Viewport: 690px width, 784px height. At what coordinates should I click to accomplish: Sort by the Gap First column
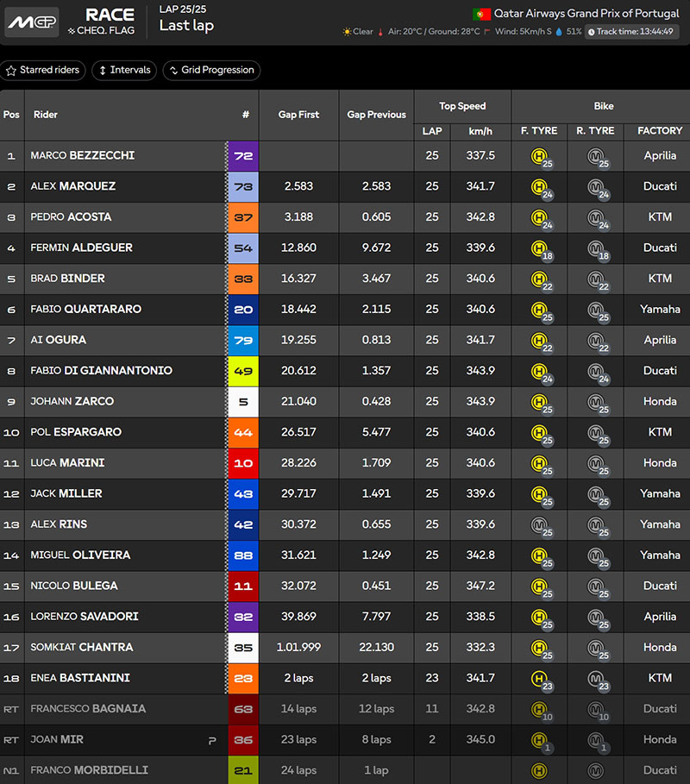(x=298, y=115)
